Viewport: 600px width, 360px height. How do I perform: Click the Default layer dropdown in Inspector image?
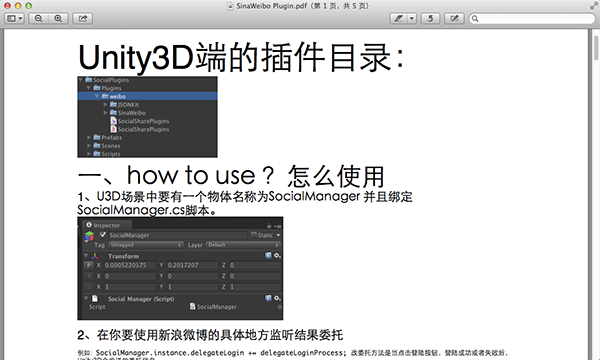tap(243, 245)
